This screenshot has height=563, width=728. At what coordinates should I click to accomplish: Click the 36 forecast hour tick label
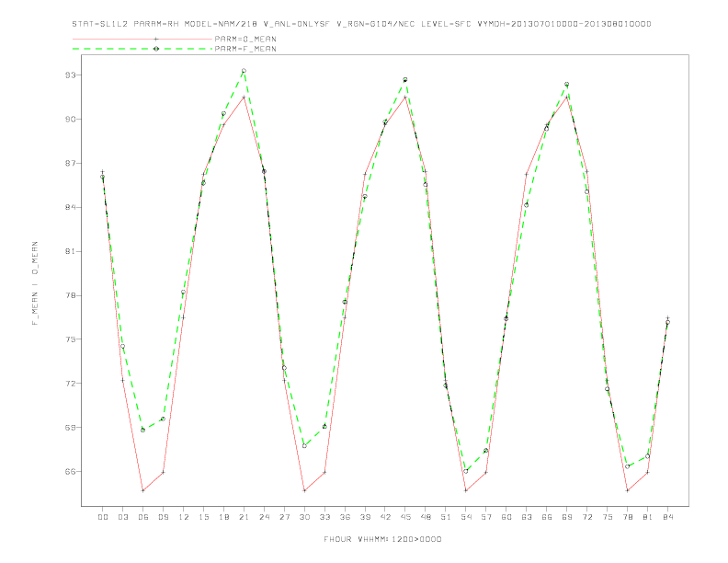coord(345,517)
